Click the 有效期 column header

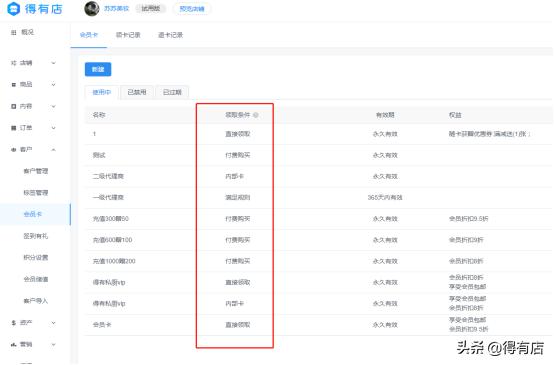(x=385, y=115)
